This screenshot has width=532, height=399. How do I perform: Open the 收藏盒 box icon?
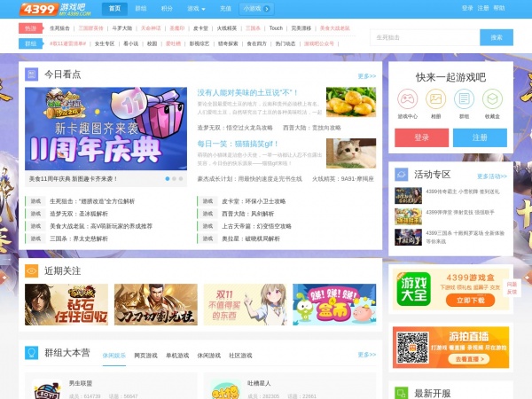point(492,98)
